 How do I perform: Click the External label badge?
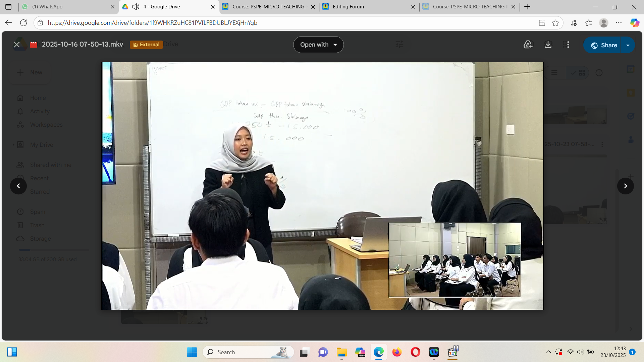tap(146, 45)
